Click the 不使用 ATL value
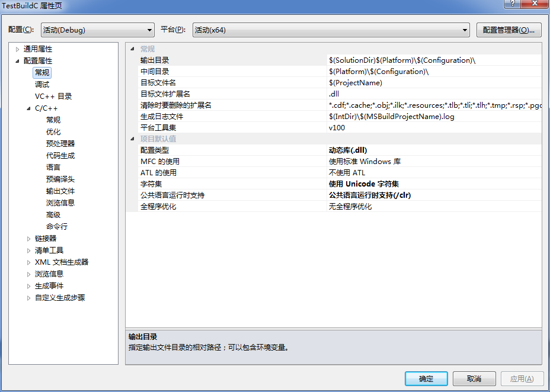The height and width of the screenshot is (392, 550). [x=347, y=173]
